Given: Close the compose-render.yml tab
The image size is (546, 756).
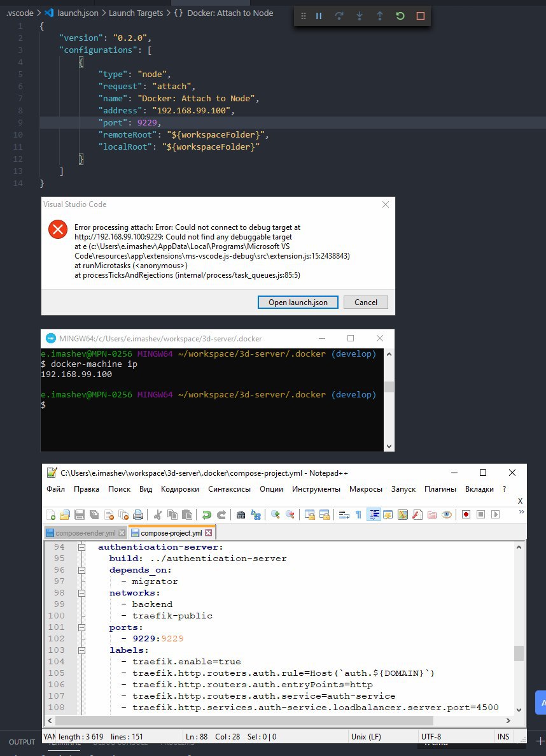Looking at the screenshot, I should click(x=122, y=533).
